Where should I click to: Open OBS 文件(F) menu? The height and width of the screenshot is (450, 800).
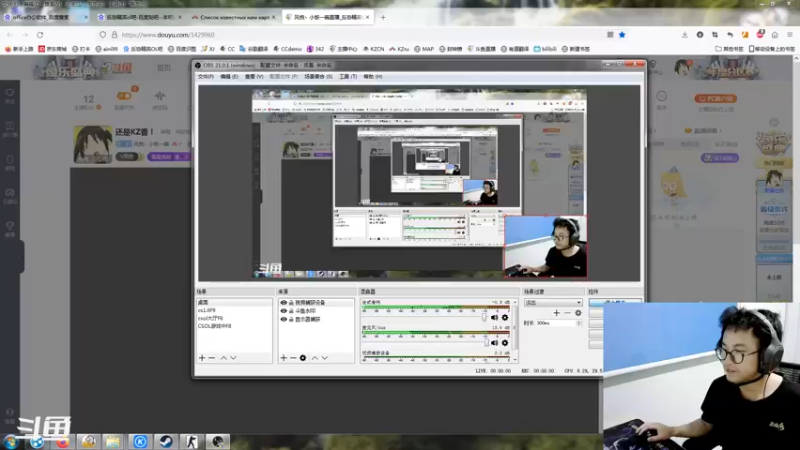[x=206, y=77]
